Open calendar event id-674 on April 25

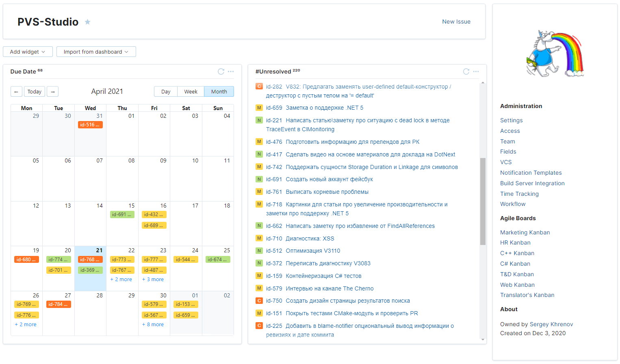pos(218,260)
